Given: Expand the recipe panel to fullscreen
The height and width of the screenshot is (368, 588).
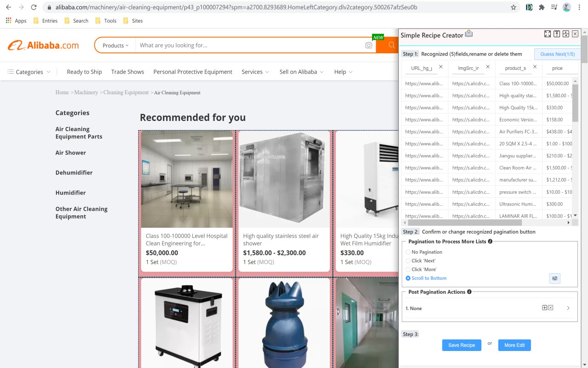Looking at the screenshot, I should coord(548,34).
